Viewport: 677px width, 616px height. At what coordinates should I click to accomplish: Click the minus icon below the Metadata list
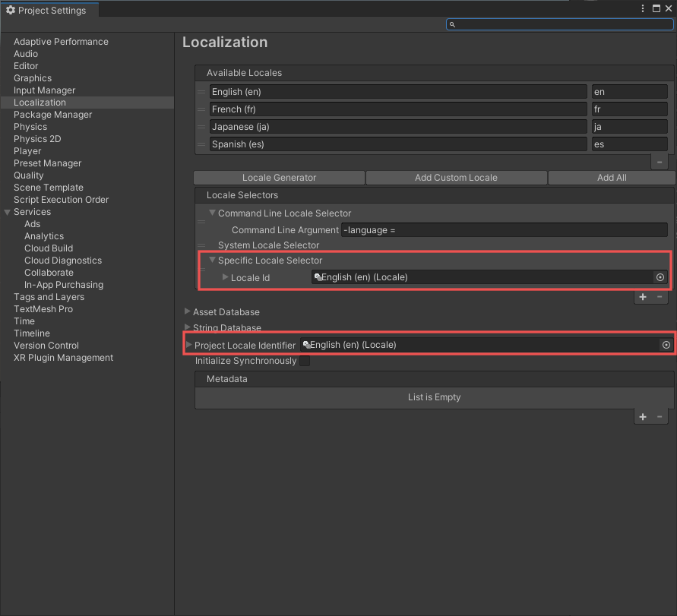point(660,416)
